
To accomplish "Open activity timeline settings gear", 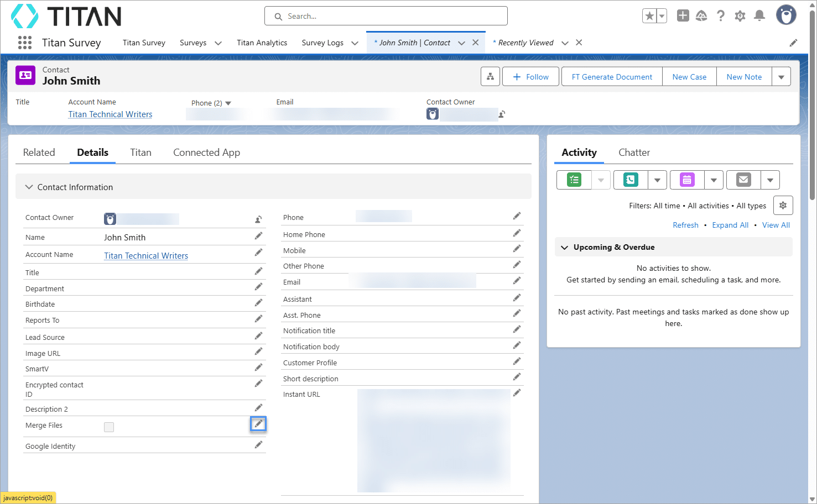I will [x=783, y=206].
